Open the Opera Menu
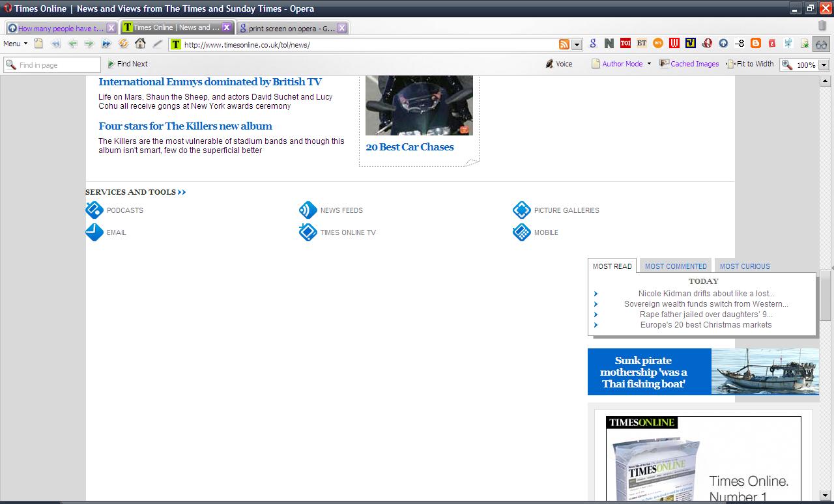834x504 pixels. (x=15, y=44)
